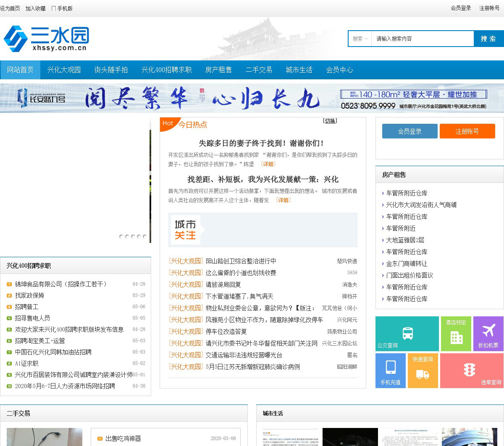Click the orange 注册账号 button
The image size is (504, 446).
(467, 131)
